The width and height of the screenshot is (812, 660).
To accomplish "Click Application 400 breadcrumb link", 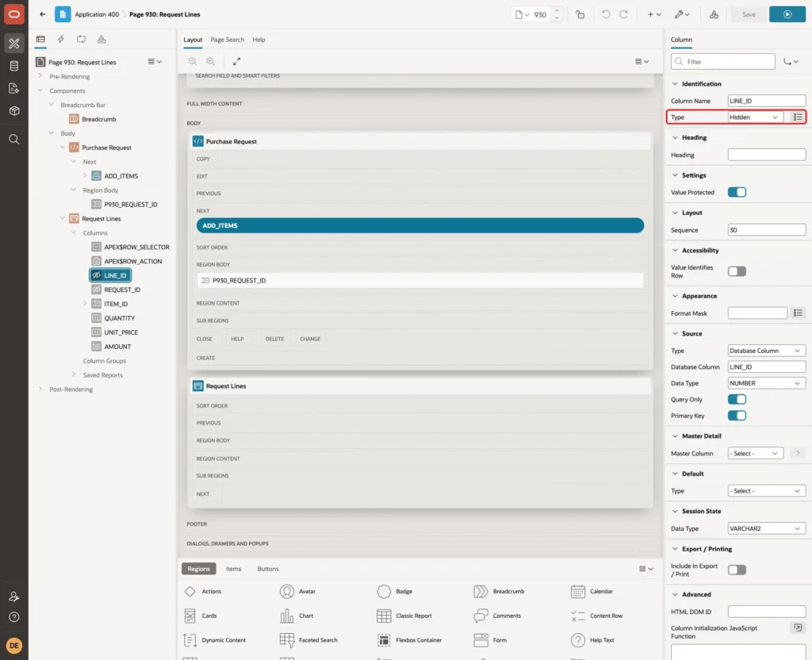I will coord(97,14).
